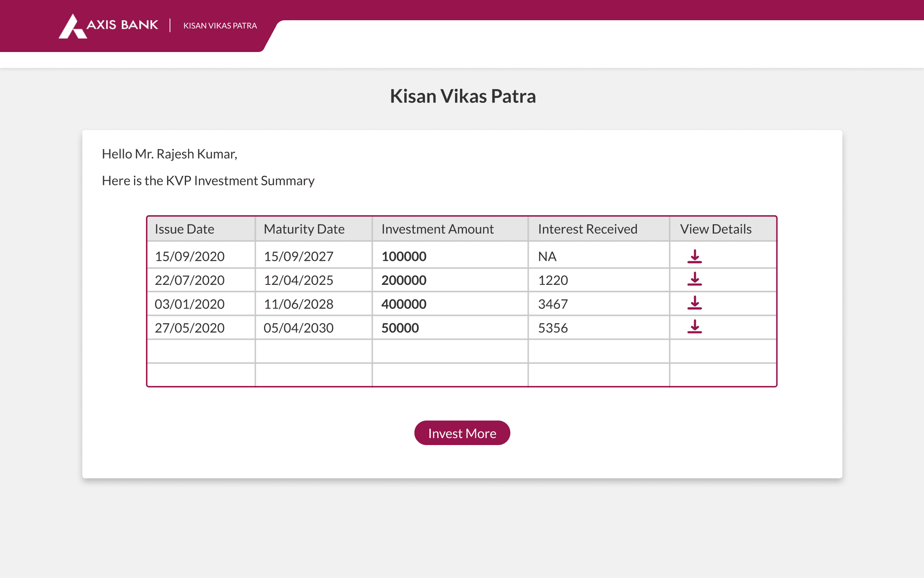This screenshot has width=924, height=578.
Task: Download details for the 200000 investment row
Action: tap(695, 279)
